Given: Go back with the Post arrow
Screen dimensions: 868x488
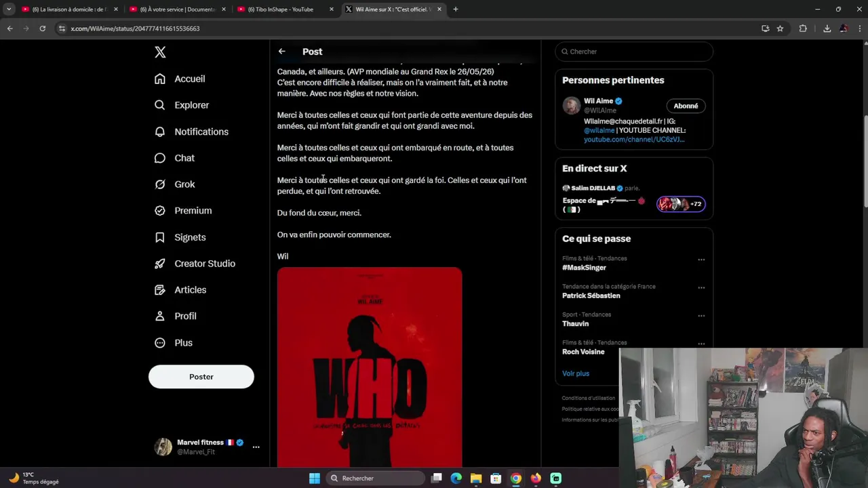Looking at the screenshot, I should (x=282, y=52).
